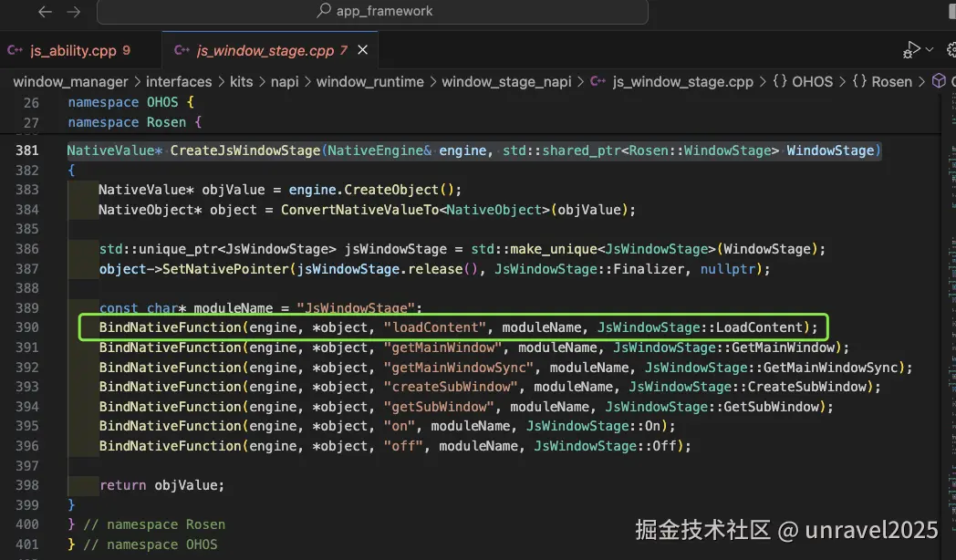Click the "// namespace Rosen" comment on line 400

[x=154, y=524]
